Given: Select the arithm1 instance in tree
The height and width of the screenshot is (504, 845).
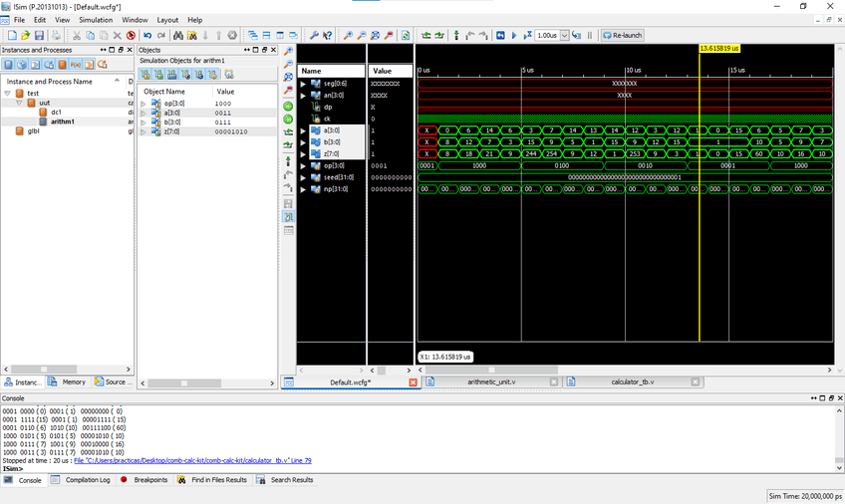Looking at the screenshot, I should [63, 122].
